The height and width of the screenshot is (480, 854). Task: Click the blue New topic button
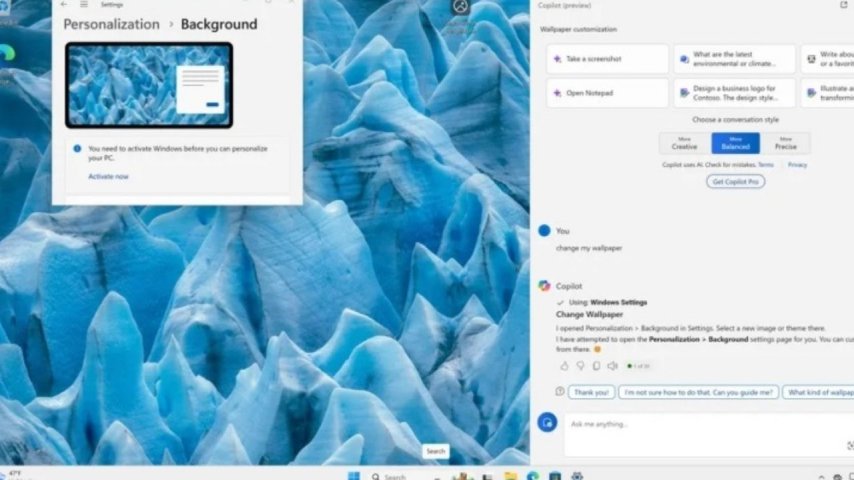coord(547,422)
